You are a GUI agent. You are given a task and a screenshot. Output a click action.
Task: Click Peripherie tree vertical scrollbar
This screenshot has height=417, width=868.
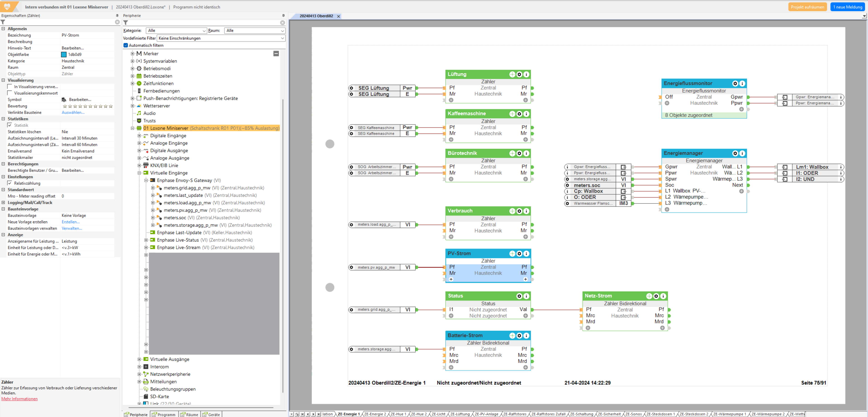coord(283,246)
